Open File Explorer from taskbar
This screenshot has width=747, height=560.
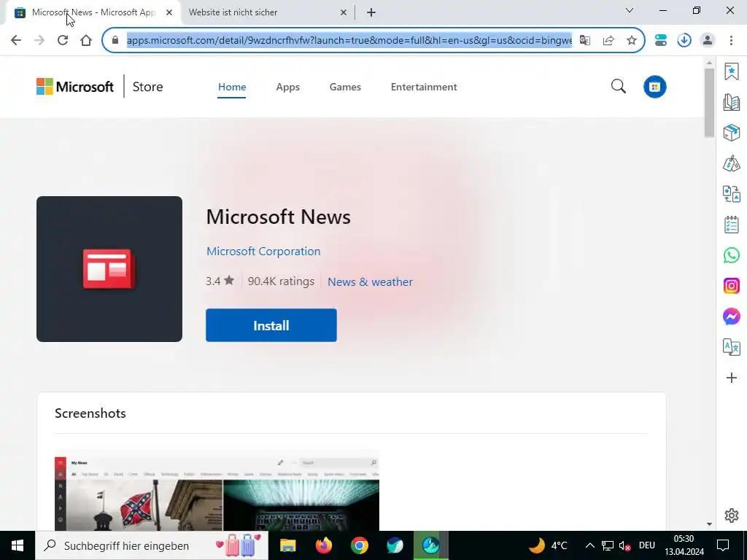click(x=287, y=545)
